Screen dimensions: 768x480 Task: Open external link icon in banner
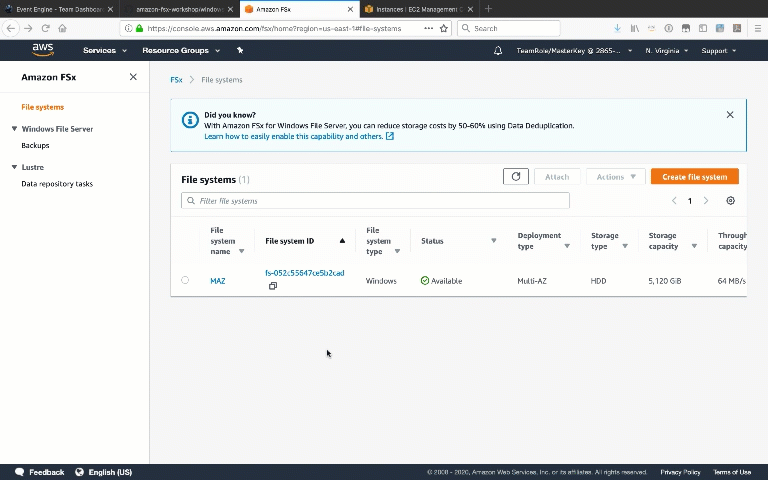click(390, 136)
